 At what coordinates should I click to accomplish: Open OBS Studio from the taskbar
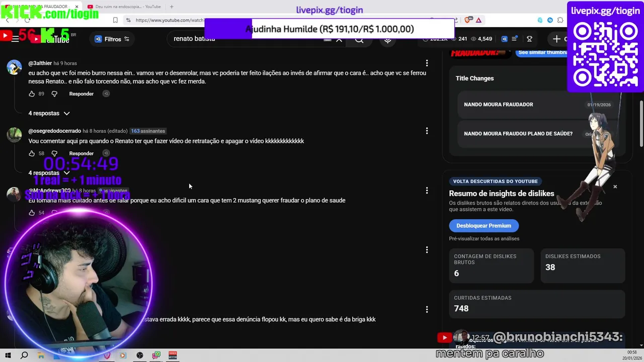pyautogui.click(x=140, y=355)
